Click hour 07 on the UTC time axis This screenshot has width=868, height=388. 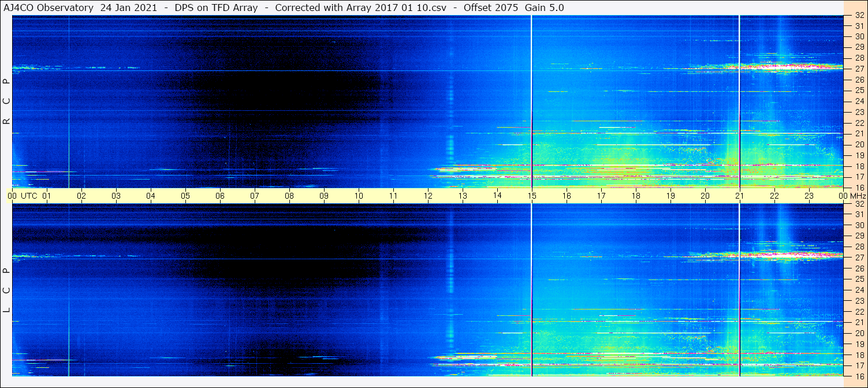click(x=255, y=196)
